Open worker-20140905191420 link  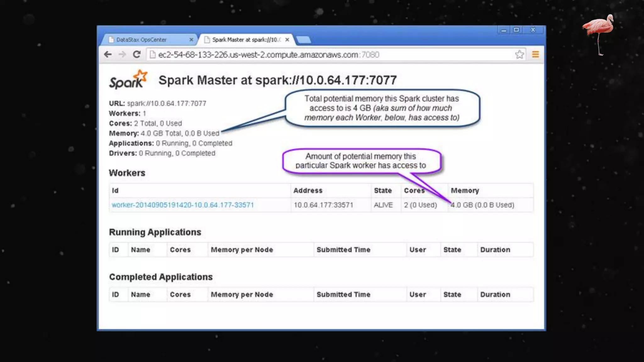(x=183, y=205)
